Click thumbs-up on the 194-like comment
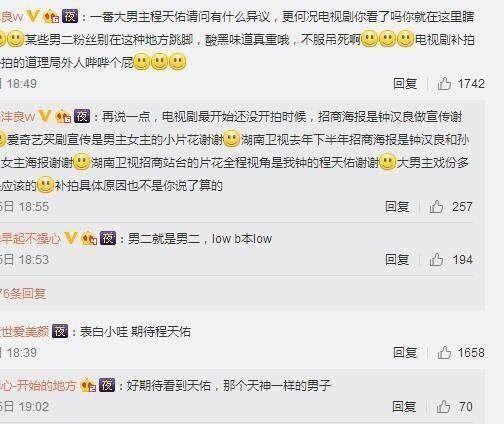The height and width of the screenshot is (424, 504). click(436, 259)
